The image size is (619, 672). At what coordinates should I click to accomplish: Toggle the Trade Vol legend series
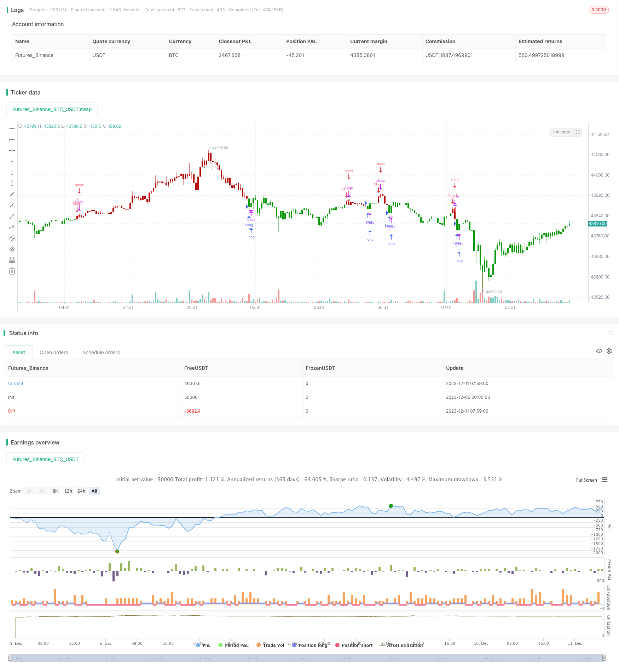tap(270, 645)
